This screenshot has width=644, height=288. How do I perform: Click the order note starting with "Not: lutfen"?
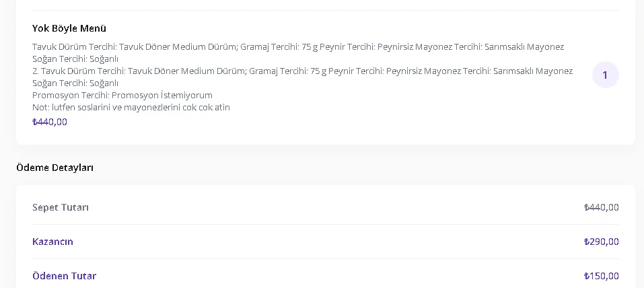[x=131, y=108]
